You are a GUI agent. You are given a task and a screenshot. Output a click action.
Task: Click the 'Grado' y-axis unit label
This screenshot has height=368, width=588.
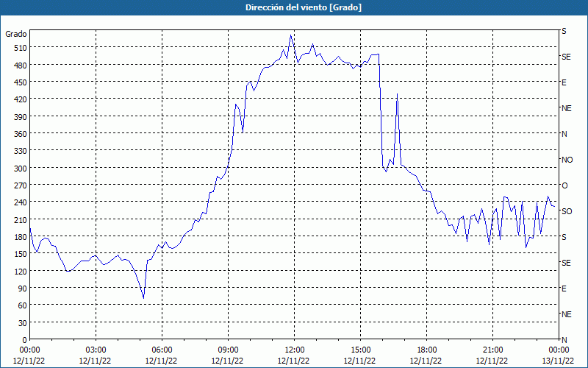pyautogui.click(x=16, y=34)
